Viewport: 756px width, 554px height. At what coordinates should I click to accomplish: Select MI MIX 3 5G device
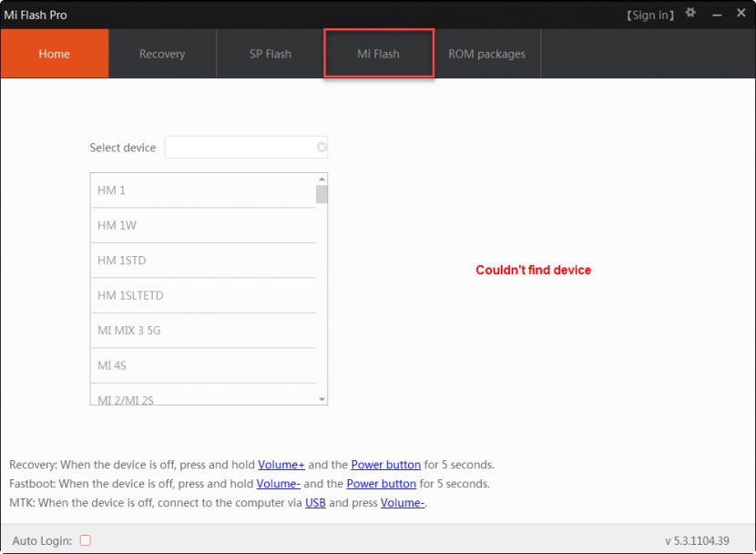[202, 331]
